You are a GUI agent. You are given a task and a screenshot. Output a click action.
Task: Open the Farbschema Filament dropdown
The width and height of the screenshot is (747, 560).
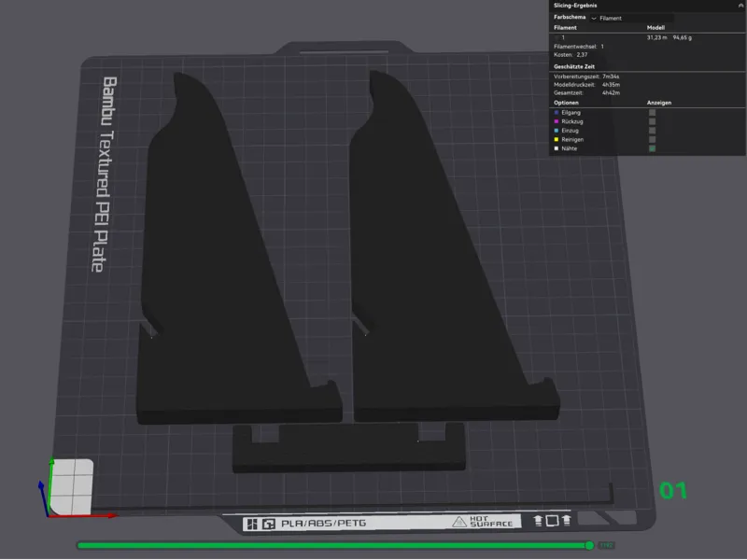pos(632,18)
